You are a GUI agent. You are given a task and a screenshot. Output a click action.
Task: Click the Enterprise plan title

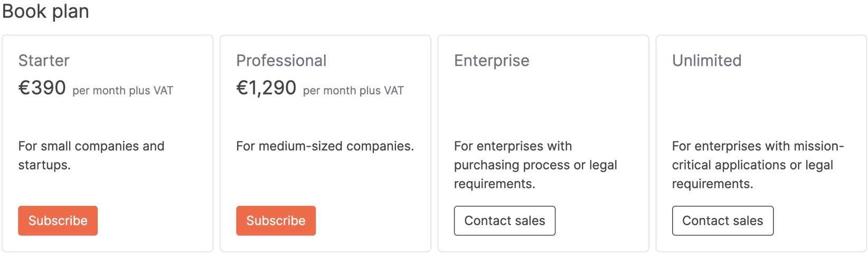click(492, 61)
